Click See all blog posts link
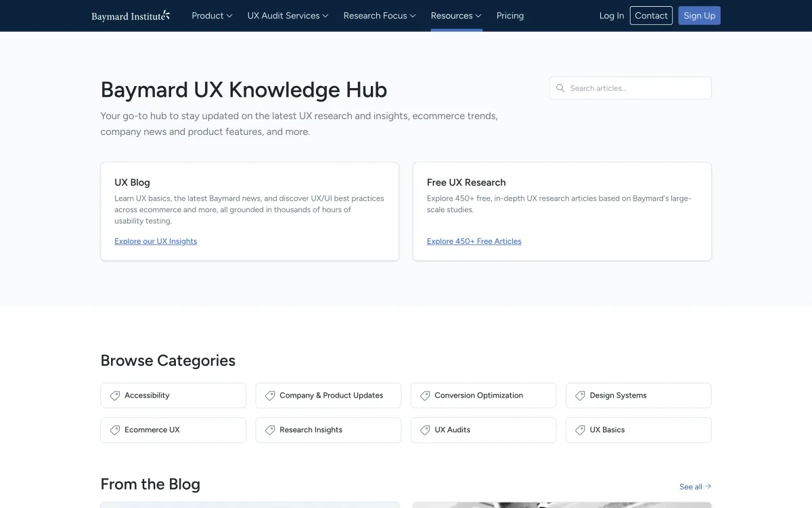Viewport: 812px width, 508px height. click(x=695, y=486)
